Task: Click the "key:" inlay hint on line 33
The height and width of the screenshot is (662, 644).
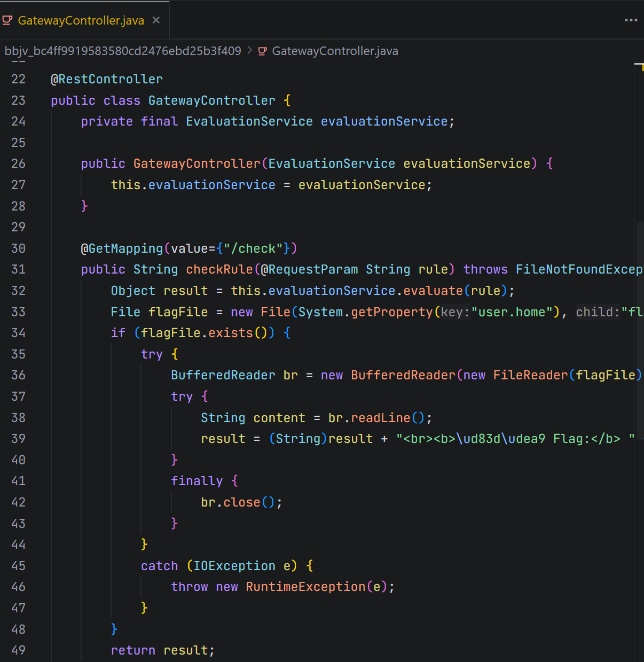Action: [455, 312]
